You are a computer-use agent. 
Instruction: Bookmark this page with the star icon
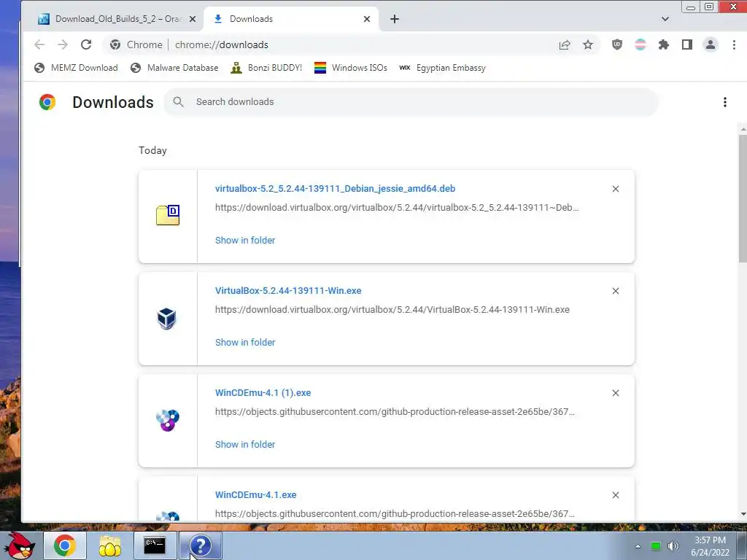coord(588,44)
